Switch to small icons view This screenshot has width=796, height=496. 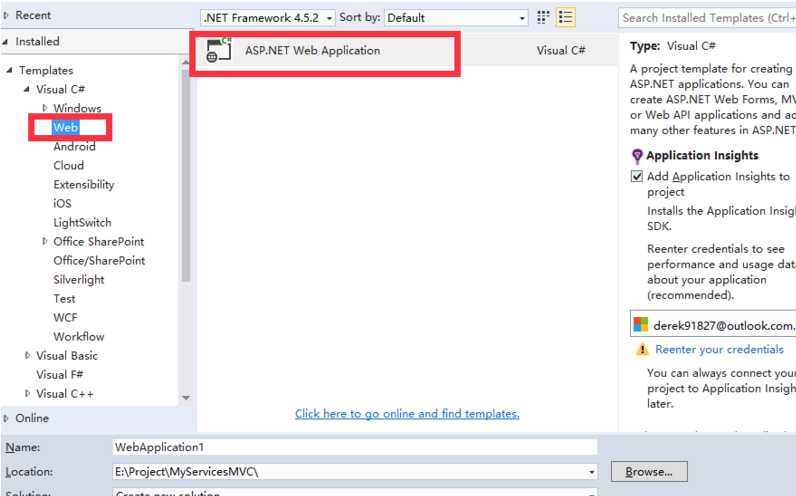(543, 17)
